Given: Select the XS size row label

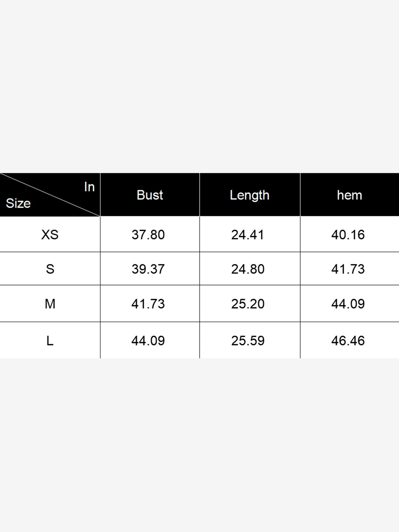Looking at the screenshot, I should click(x=50, y=235).
